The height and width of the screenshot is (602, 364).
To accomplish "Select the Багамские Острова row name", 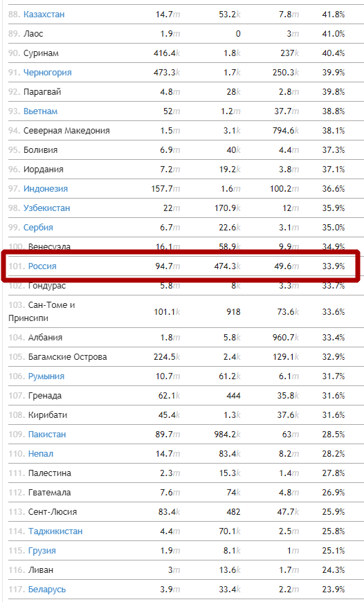I will pyautogui.click(x=68, y=357).
